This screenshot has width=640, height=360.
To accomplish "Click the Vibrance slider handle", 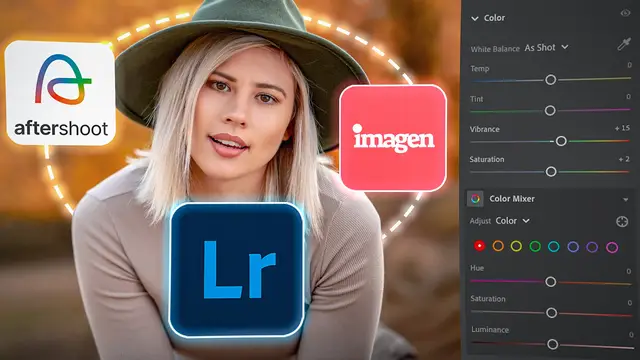I will 561,141.
